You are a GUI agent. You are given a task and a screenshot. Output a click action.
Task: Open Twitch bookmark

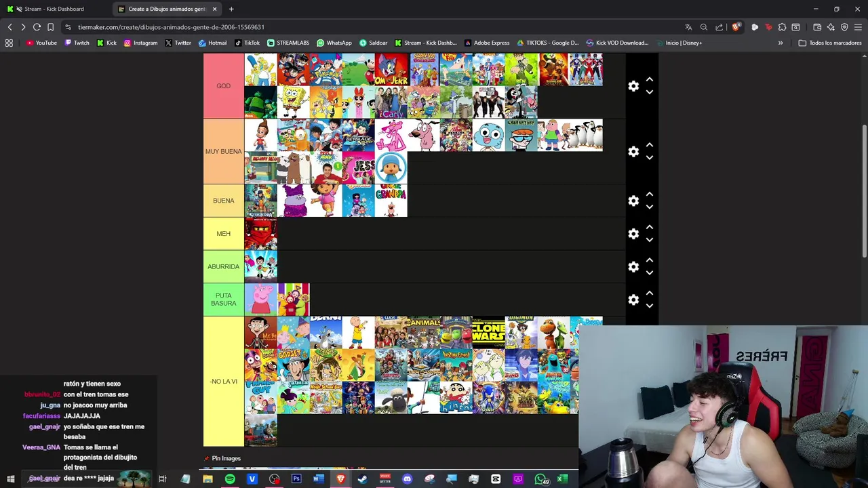[77, 43]
